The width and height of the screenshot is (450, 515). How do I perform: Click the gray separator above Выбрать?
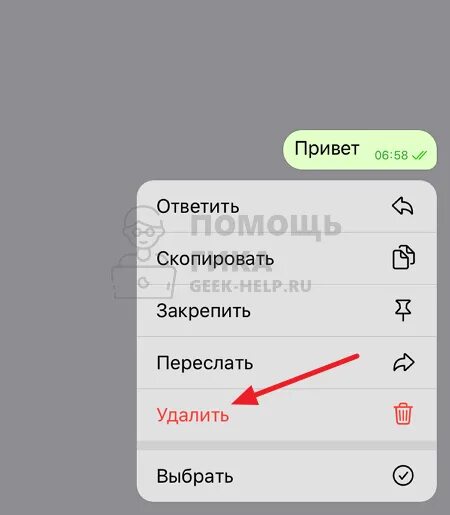pyautogui.click(x=287, y=445)
